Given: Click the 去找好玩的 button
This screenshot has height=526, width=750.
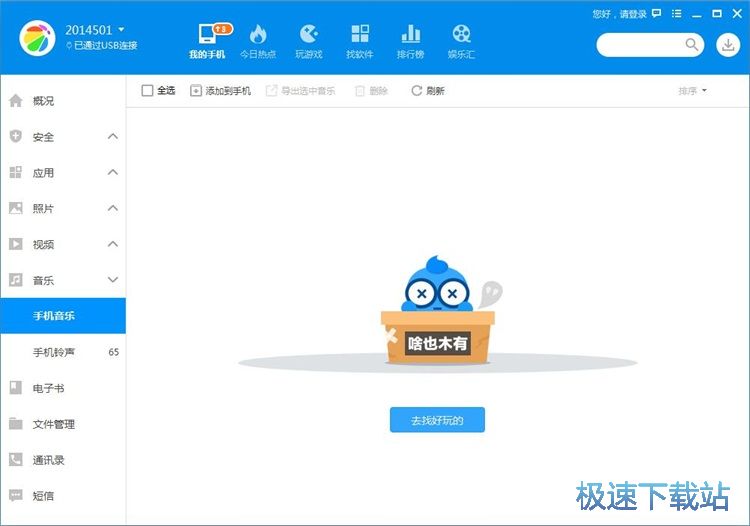Looking at the screenshot, I should pyautogui.click(x=437, y=420).
